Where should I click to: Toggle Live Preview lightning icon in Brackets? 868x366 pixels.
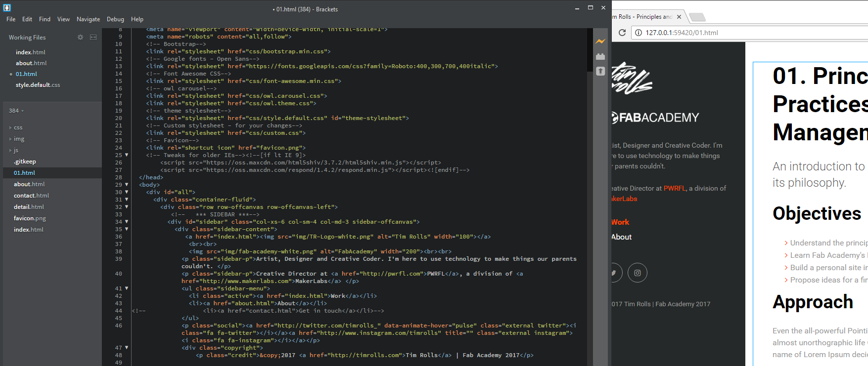tap(600, 41)
